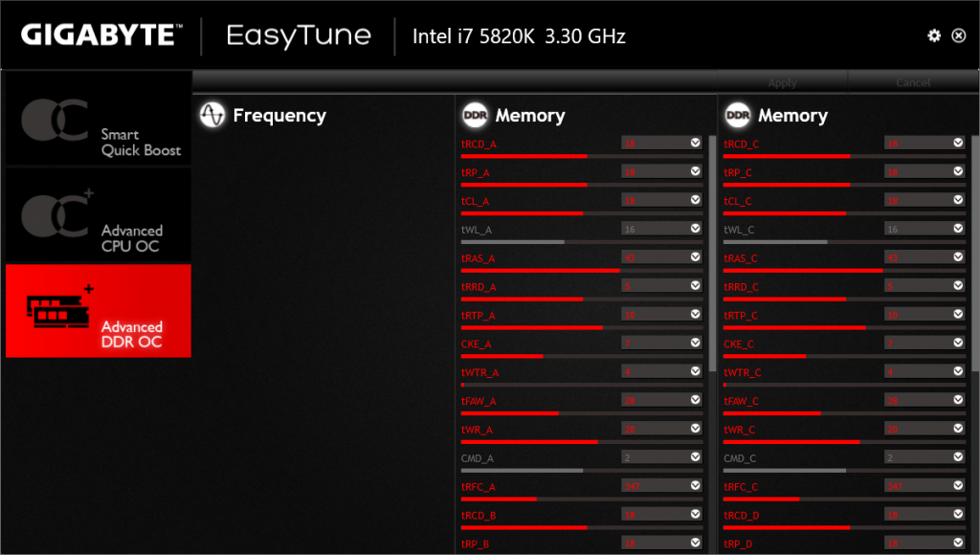Click the tRCD_A slider bar
The height and width of the screenshot is (555, 980).
pos(582,156)
